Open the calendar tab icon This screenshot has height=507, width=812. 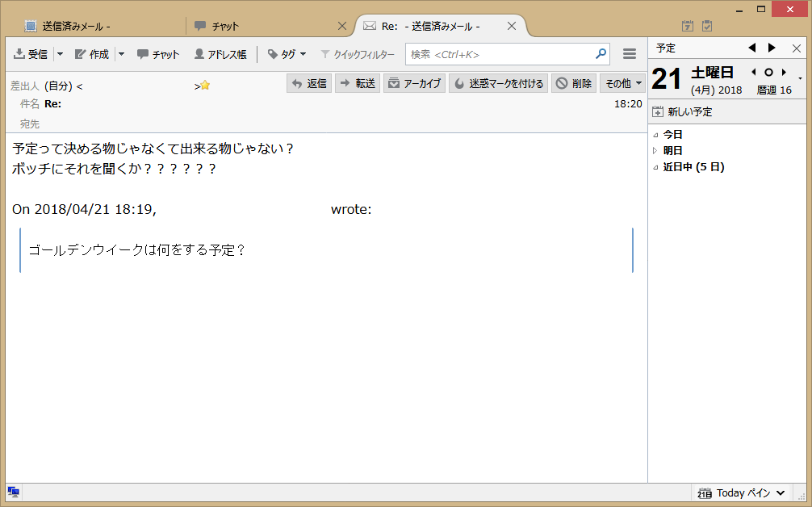688,26
